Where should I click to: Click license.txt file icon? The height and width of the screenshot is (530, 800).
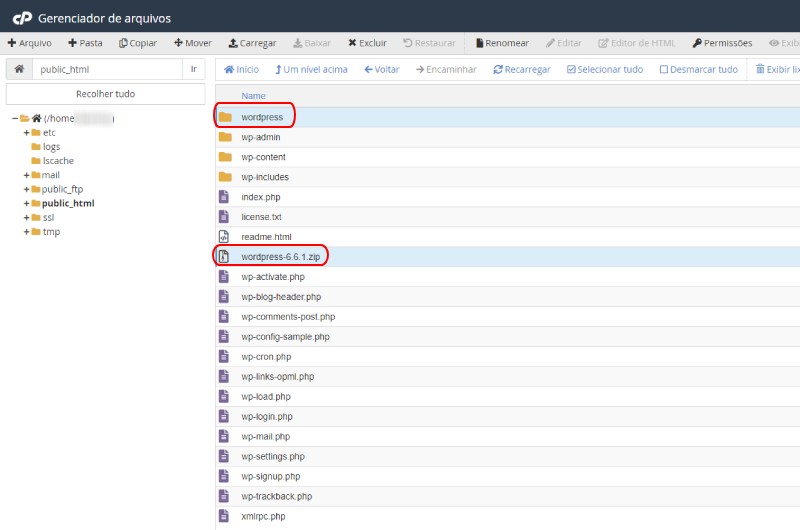(x=223, y=216)
